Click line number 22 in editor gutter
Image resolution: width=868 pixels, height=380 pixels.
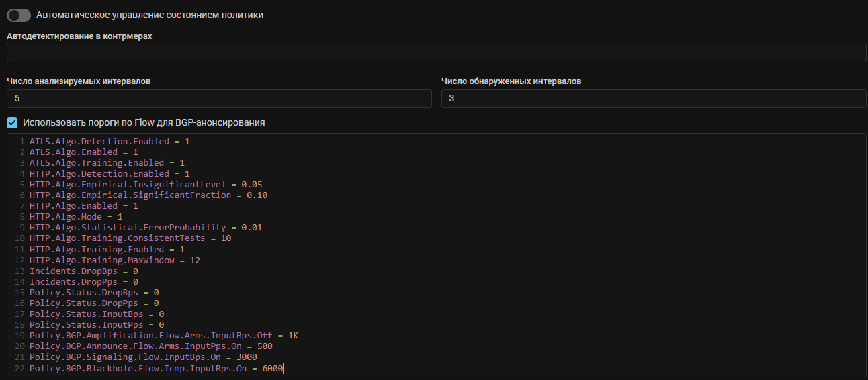19,368
